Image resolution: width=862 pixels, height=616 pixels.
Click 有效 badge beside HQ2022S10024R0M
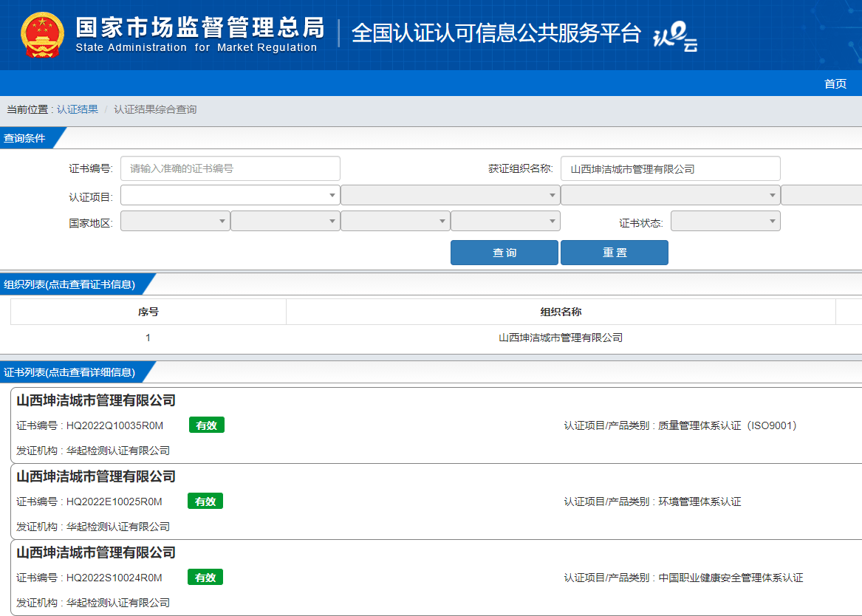click(x=205, y=578)
